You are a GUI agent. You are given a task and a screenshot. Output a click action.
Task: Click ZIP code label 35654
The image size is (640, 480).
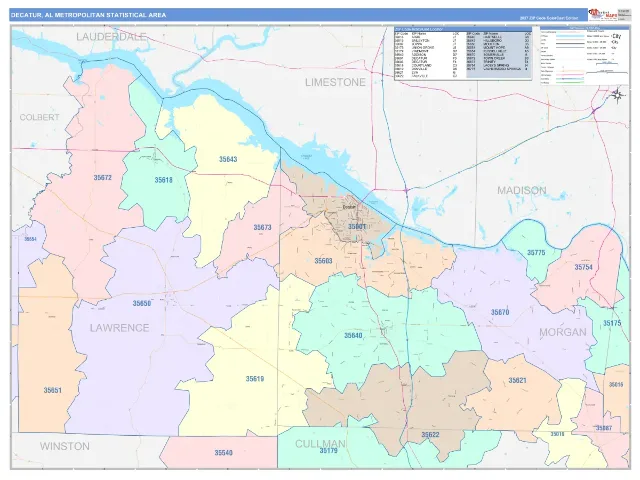tap(30, 239)
